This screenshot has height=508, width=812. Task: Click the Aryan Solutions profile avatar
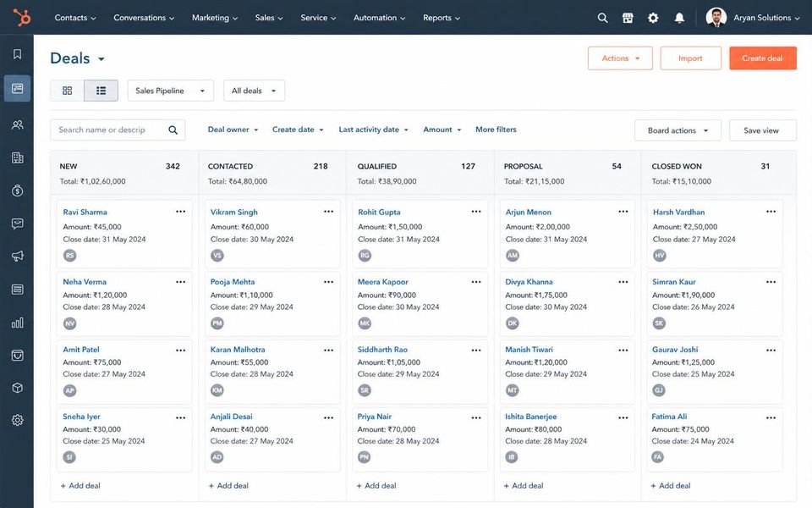[x=716, y=18]
